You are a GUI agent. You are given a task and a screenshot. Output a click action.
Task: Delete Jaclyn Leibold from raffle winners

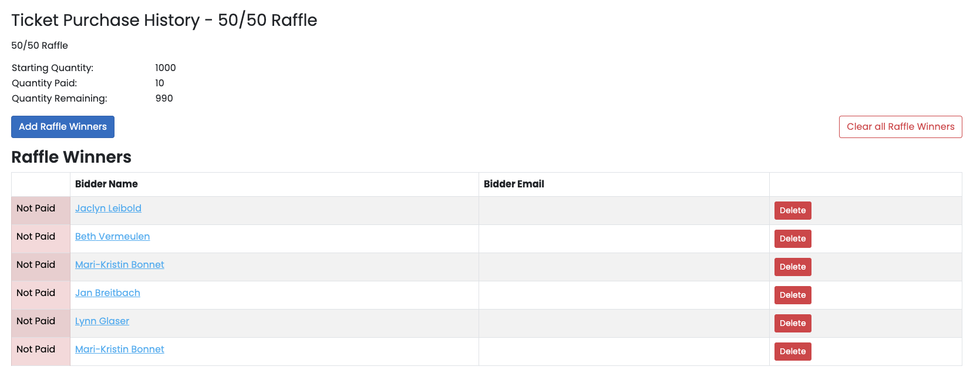click(792, 210)
